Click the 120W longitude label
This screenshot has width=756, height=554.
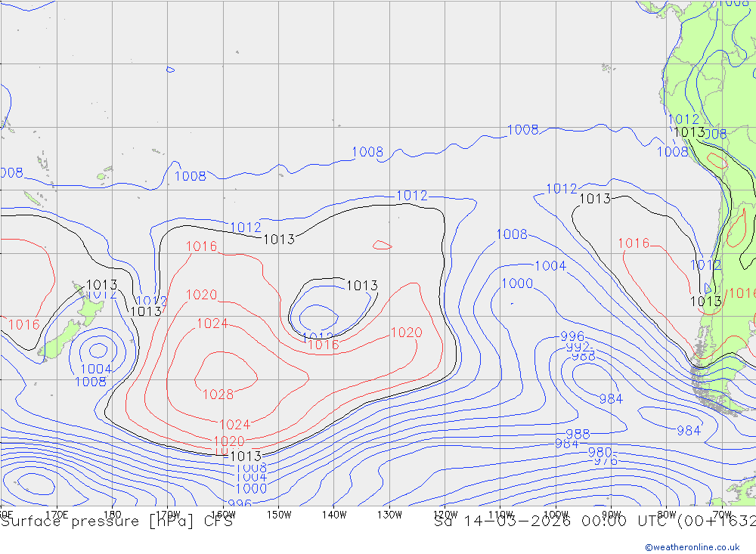(445, 515)
